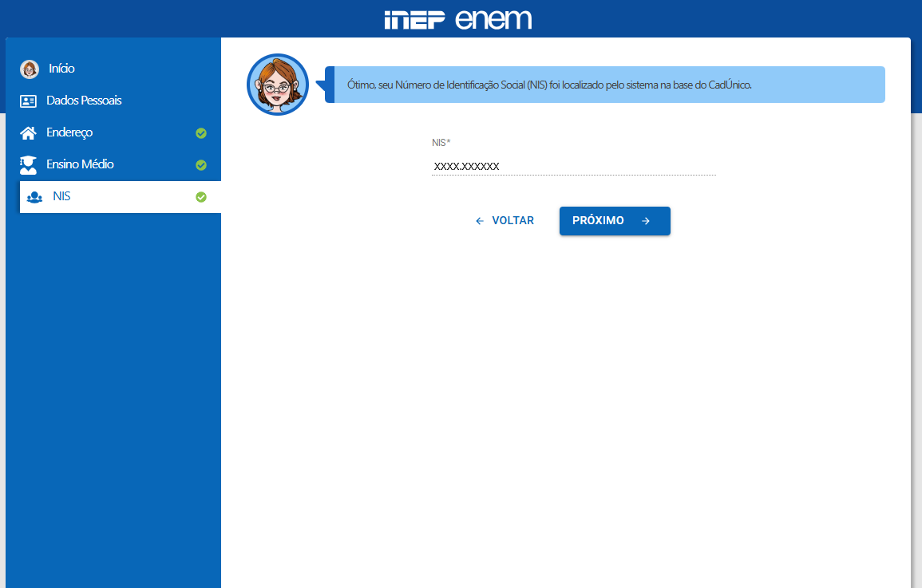Click the enem logo in header
The height and width of the screenshot is (588, 922).
point(493,19)
